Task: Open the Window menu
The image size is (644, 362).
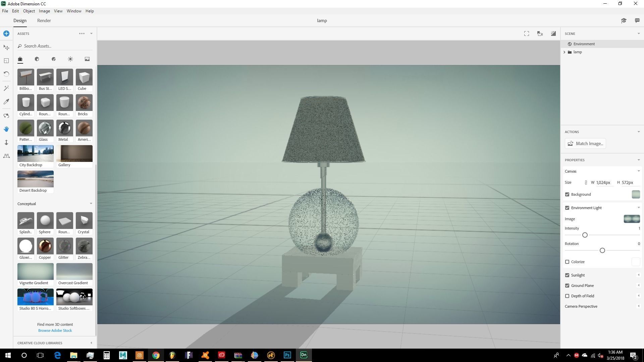Action: click(74, 11)
